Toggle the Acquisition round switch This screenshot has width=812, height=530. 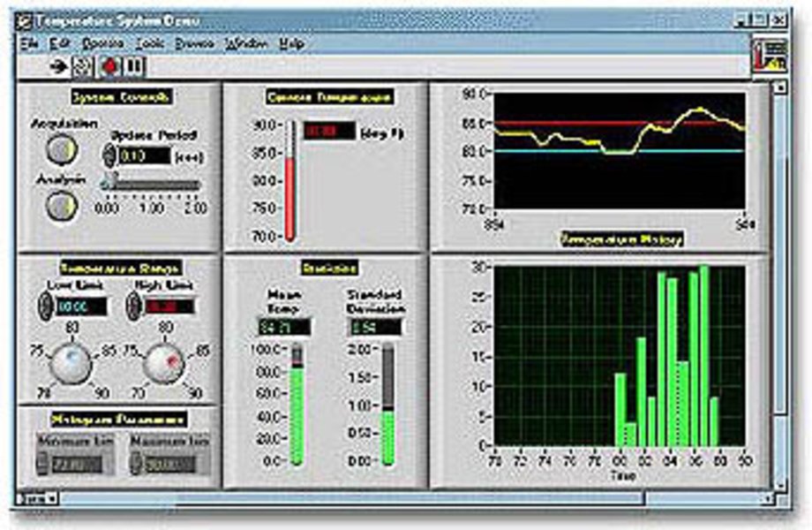click(x=62, y=150)
